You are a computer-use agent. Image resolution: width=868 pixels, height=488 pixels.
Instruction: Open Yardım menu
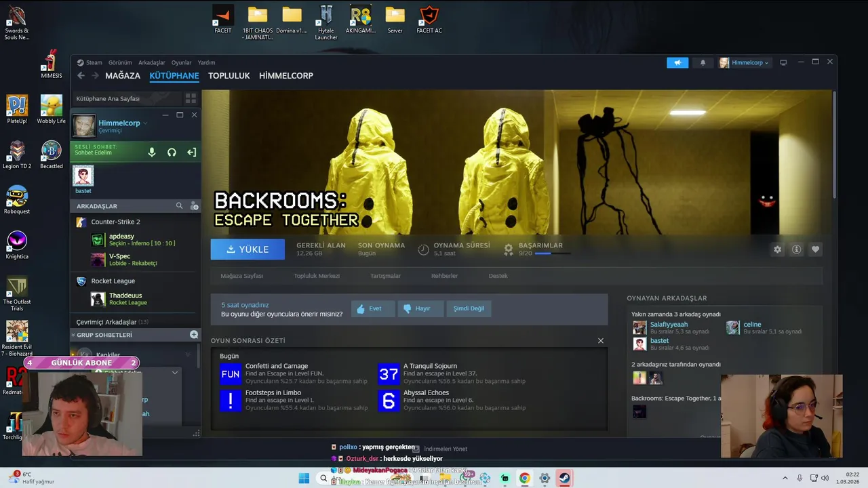pos(206,62)
